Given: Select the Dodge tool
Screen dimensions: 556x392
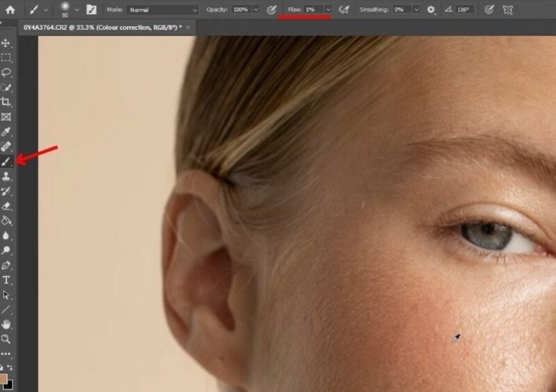Looking at the screenshot, I should [6, 250].
